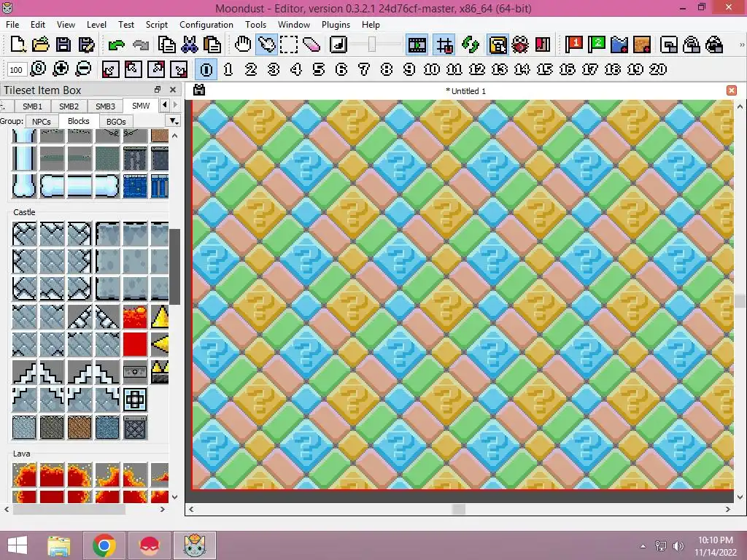Select the SMW tileset tab
Screen dimensions: 747x560
141,106
